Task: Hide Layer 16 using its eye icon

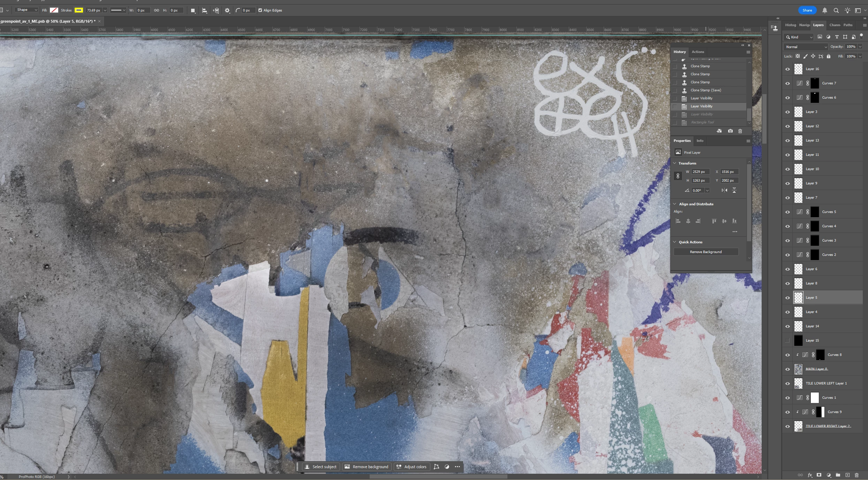Action: click(x=787, y=69)
